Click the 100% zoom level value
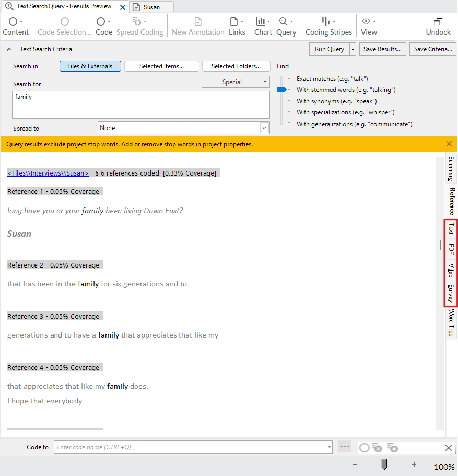The width and height of the screenshot is (458, 476). pyautogui.click(x=444, y=467)
